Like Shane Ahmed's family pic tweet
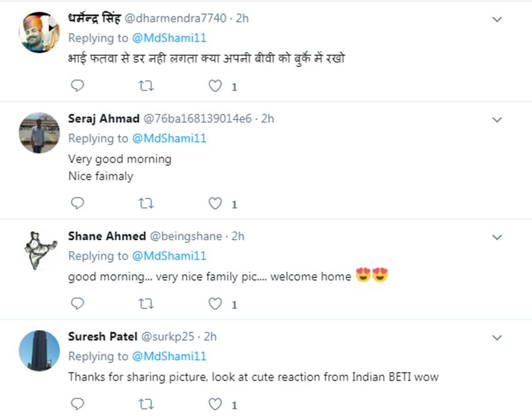Viewport: 532px width, 417px height. click(x=215, y=304)
